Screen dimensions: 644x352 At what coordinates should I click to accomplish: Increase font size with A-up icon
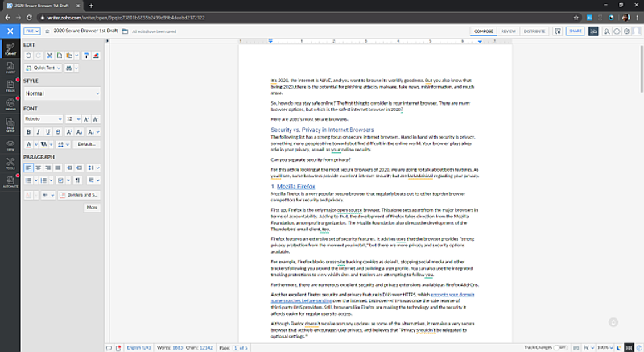pyautogui.click(x=86, y=119)
